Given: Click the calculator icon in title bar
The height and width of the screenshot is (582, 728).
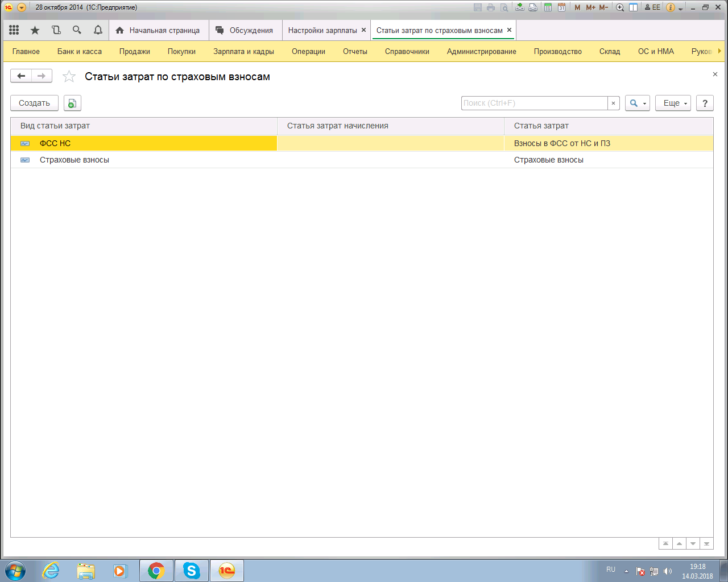Looking at the screenshot, I should 548,7.
